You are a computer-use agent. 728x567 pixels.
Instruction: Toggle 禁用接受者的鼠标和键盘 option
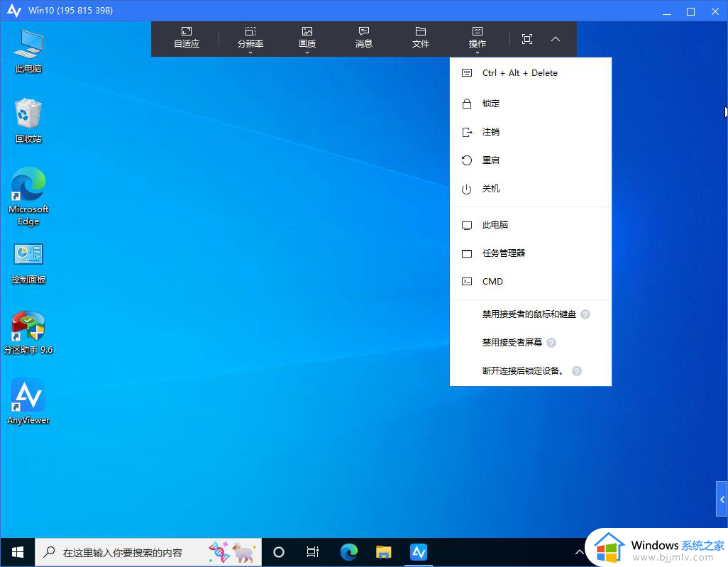click(529, 314)
